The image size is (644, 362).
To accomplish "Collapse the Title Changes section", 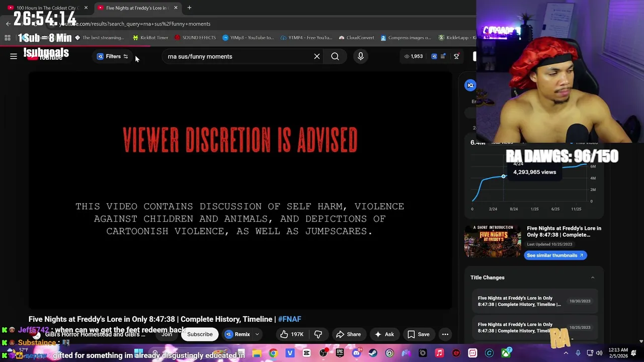I will point(593,278).
